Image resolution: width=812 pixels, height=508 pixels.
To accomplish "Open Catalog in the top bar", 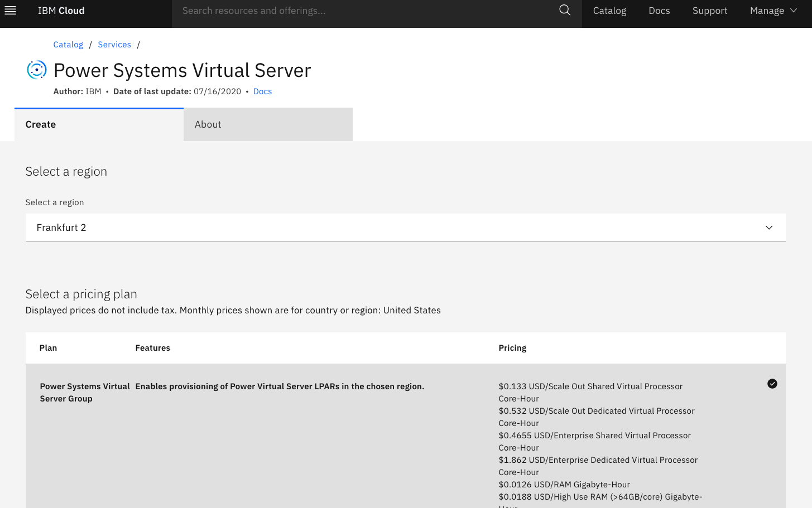I will [x=609, y=11].
